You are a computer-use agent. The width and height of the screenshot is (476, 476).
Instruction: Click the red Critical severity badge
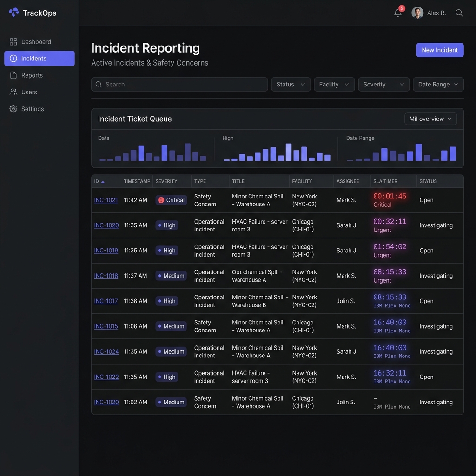click(x=171, y=200)
